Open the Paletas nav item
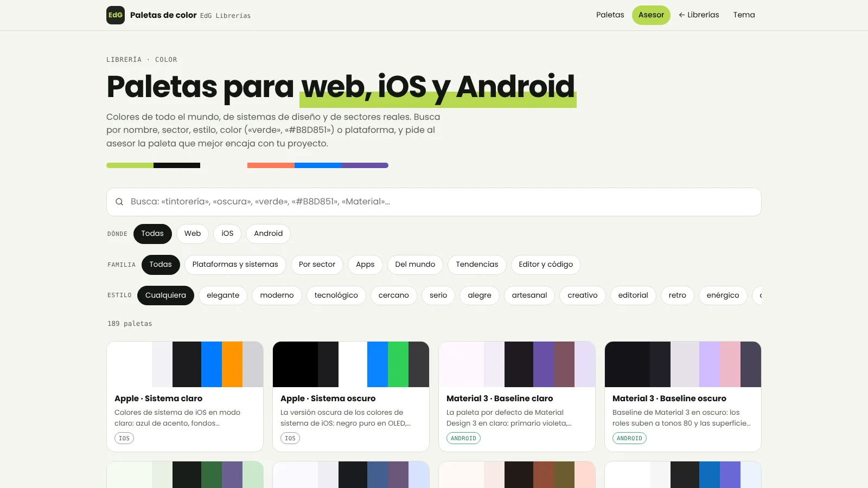The image size is (868, 488). [610, 15]
